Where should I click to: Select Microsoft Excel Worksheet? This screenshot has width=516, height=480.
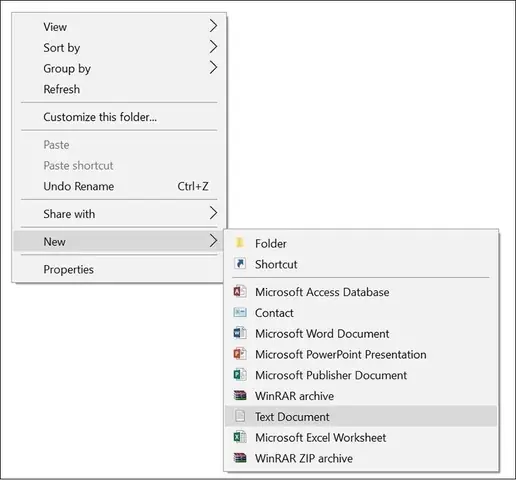click(361, 437)
